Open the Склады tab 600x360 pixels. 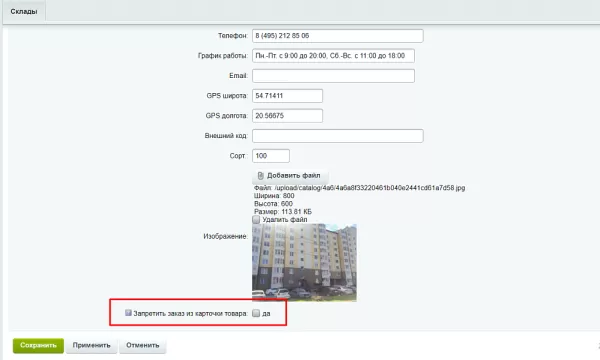(x=24, y=11)
